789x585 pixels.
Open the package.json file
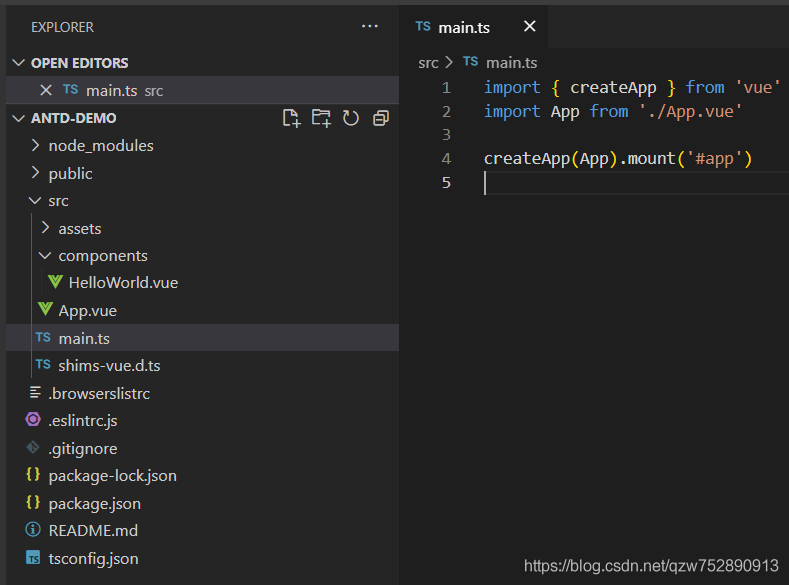[x=94, y=503]
